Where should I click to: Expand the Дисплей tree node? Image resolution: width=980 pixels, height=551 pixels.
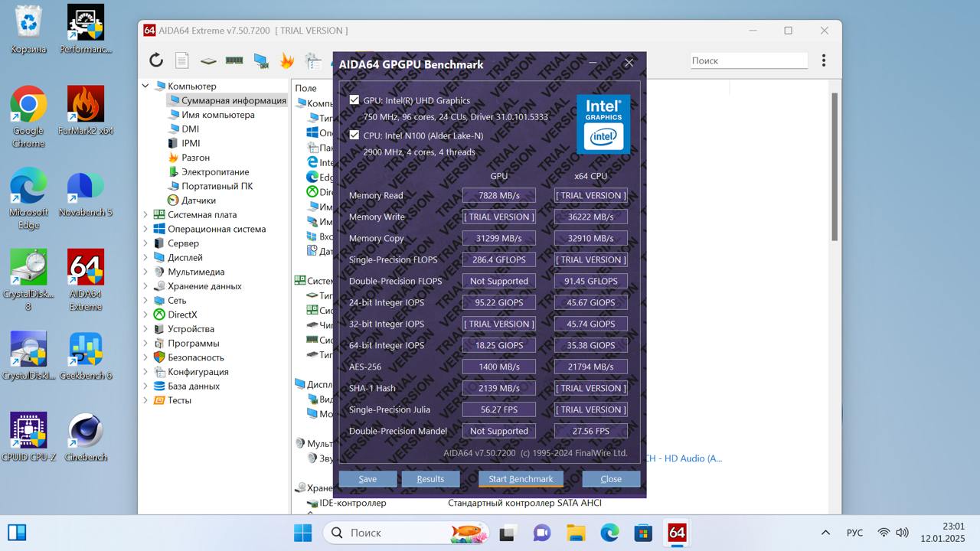coord(145,258)
